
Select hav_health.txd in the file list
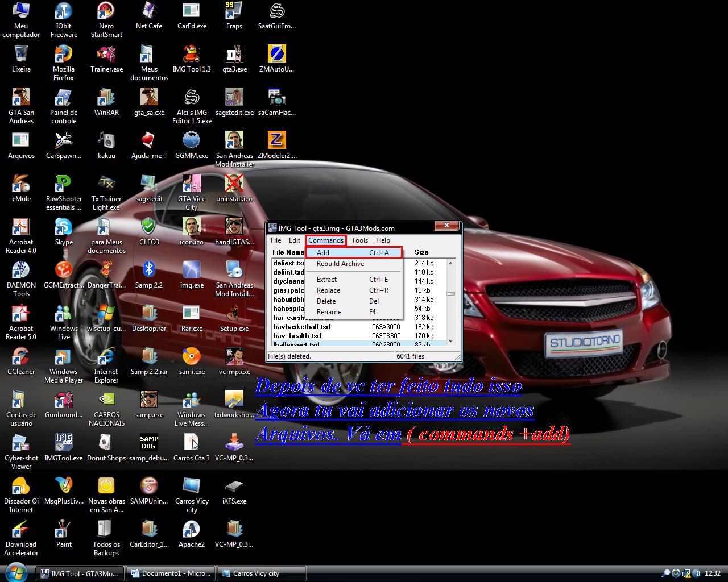(x=358, y=336)
